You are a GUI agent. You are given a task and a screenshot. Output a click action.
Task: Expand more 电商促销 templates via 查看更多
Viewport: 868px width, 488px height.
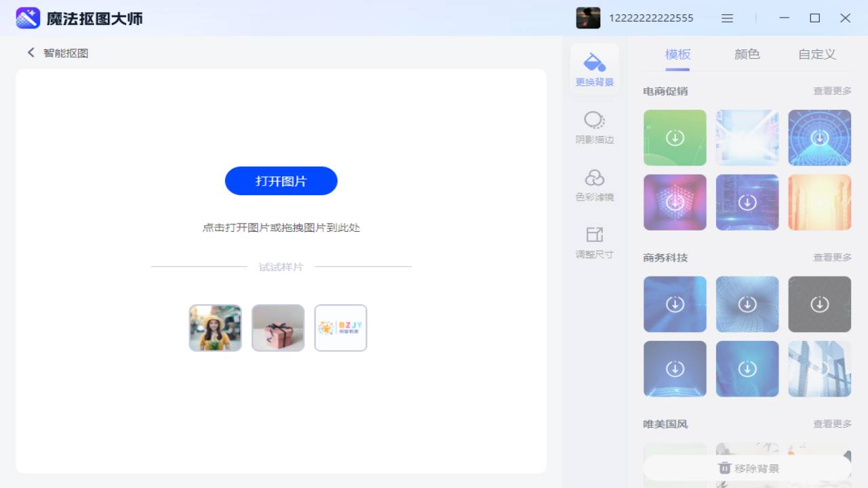[833, 90]
